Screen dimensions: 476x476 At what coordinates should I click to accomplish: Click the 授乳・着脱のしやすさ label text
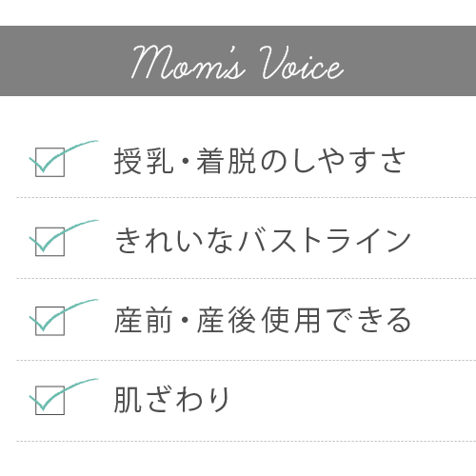(x=260, y=161)
